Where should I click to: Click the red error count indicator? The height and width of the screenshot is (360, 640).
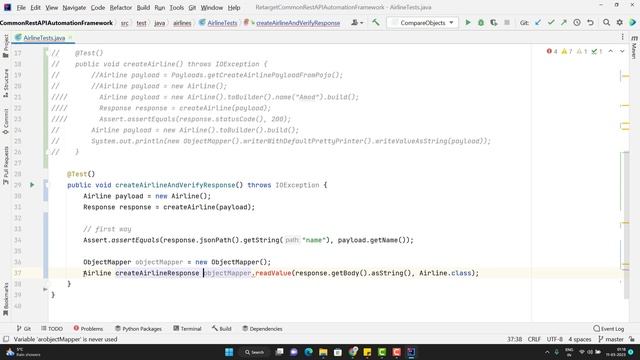pyautogui.click(x=552, y=51)
